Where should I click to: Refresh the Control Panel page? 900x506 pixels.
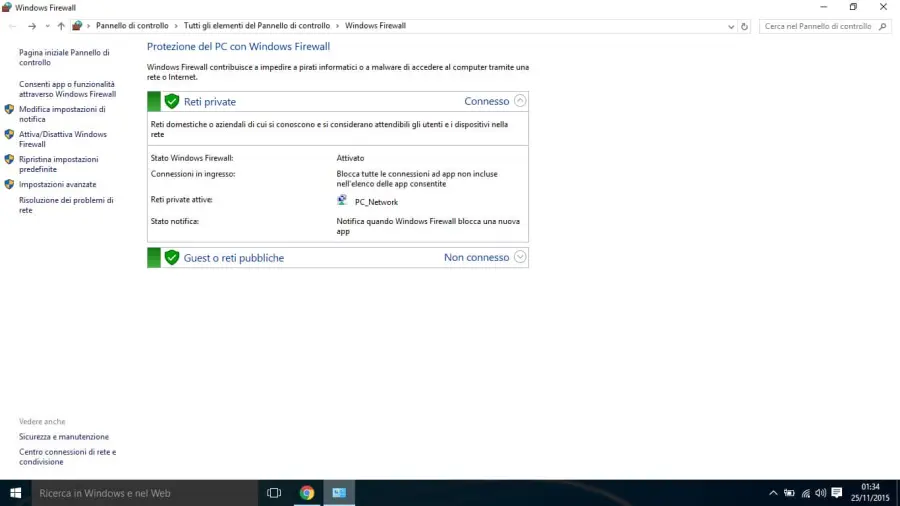744,26
